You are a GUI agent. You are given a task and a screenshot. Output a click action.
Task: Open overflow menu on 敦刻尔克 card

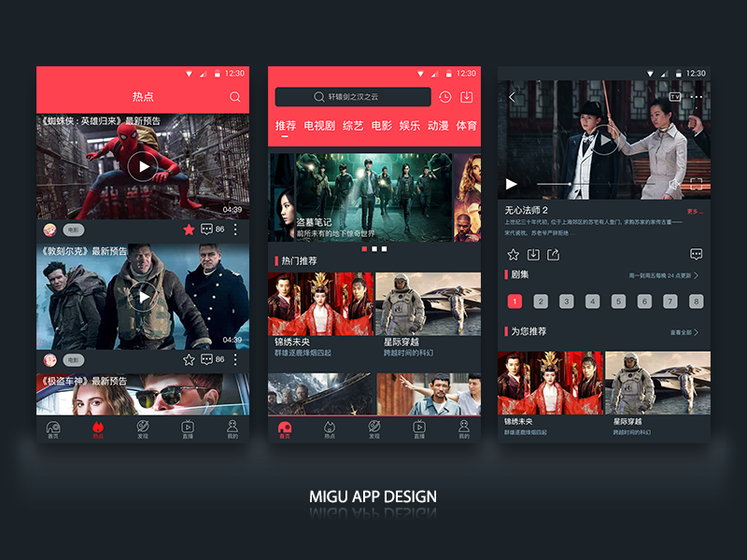(234, 359)
